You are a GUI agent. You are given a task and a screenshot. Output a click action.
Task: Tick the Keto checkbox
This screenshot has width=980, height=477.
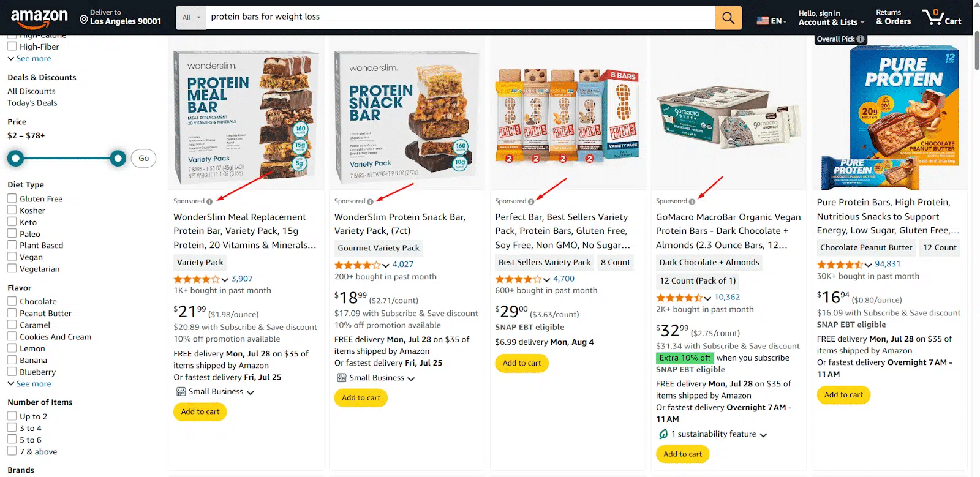12,222
